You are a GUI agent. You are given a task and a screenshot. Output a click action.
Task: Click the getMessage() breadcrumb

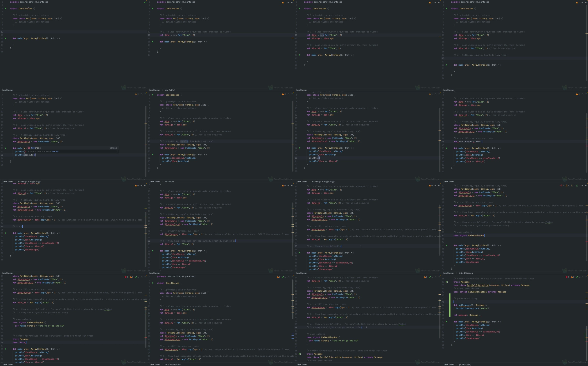click(x=465, y=365)
